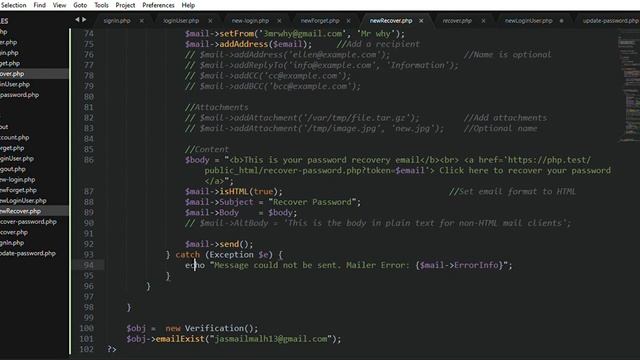Select the newRecover.php tab
Viewport: 640px width, 360px height.
pyautogui.click(x=391, y=21)
